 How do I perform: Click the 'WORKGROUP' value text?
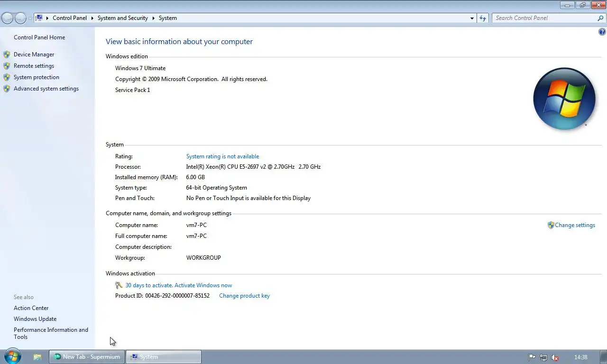(x=203, y=258)
